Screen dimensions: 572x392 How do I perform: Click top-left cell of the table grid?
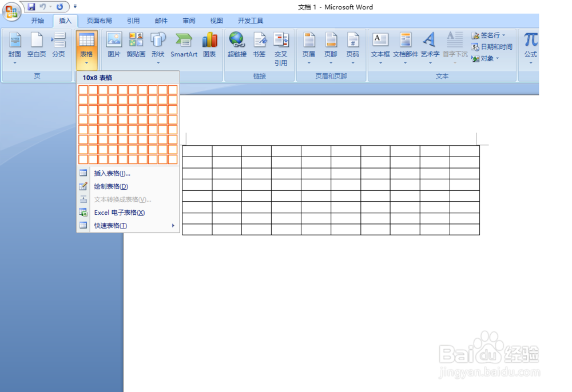click(x=83, y=90)
